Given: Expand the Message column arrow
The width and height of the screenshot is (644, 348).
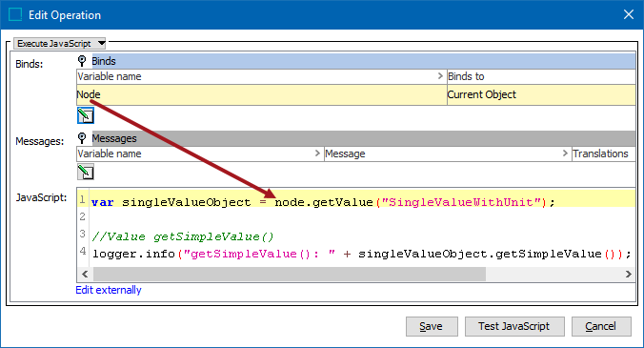Looking at the screenshot, I should pos(565,154).
